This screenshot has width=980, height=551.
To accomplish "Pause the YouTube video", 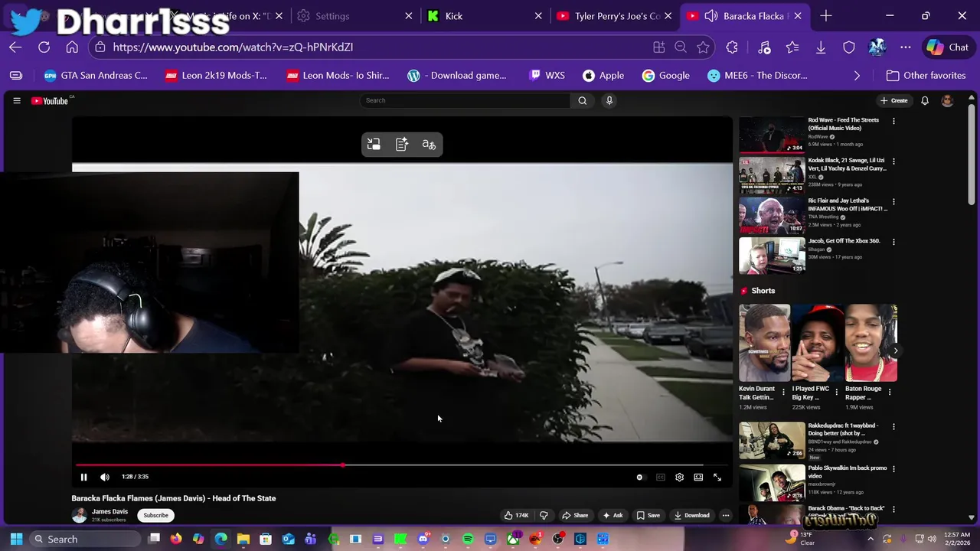I will tap(83, 477).
